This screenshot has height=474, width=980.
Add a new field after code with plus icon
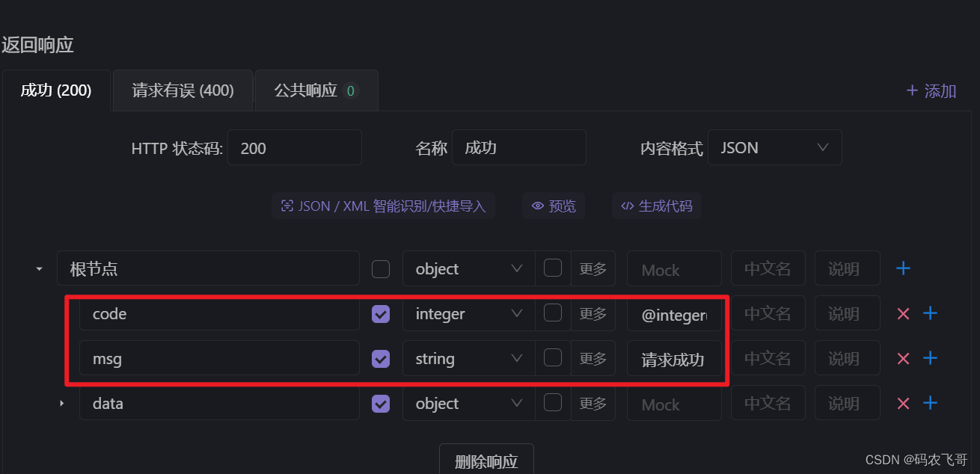tap(930, 313)
